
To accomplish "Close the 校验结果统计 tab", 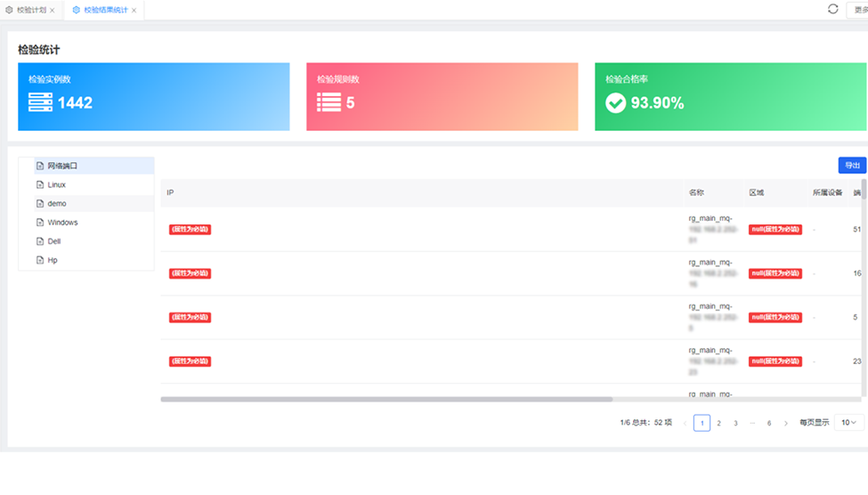I will point(134,10).
